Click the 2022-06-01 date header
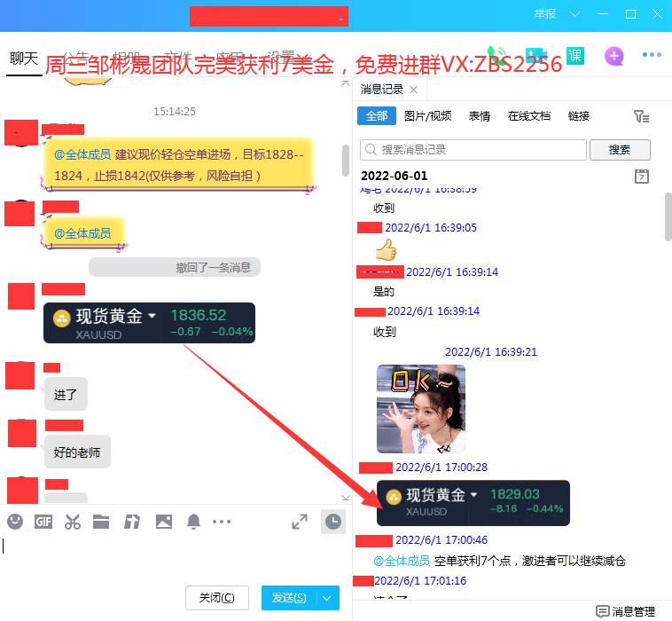Image resolution: width=672 pixels, height=621 pixels. [x=395, y=177]
